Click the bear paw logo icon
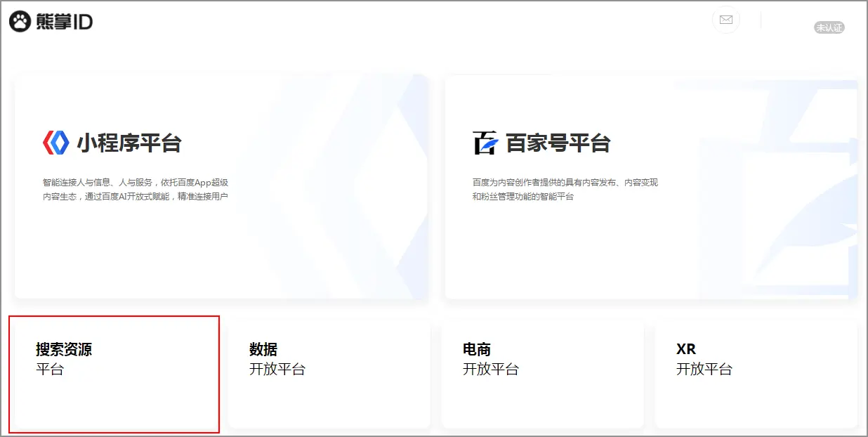The image size is (868, 437). tap(20, 22)
